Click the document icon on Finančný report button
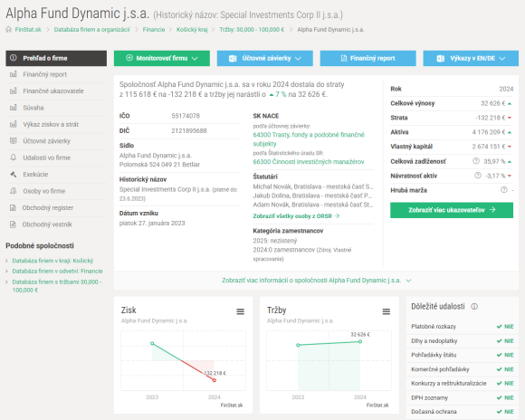525x420 pixels. pyautogui.click(x=344, y=58)
